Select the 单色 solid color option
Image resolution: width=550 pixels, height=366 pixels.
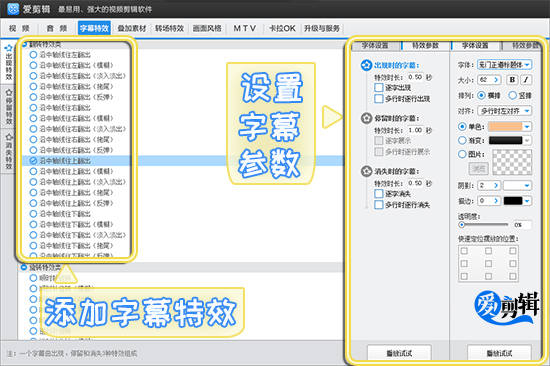[x=462, y=127]
